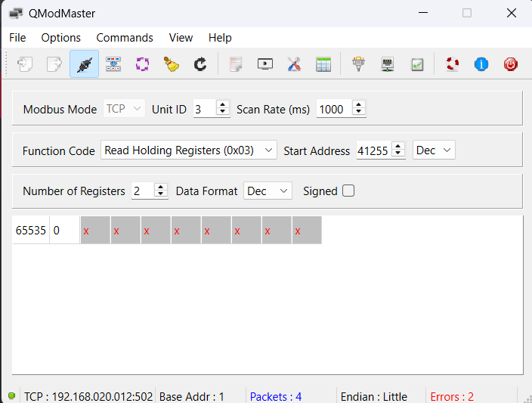
Task: Click the Start Address label
Action: (317, 150)
